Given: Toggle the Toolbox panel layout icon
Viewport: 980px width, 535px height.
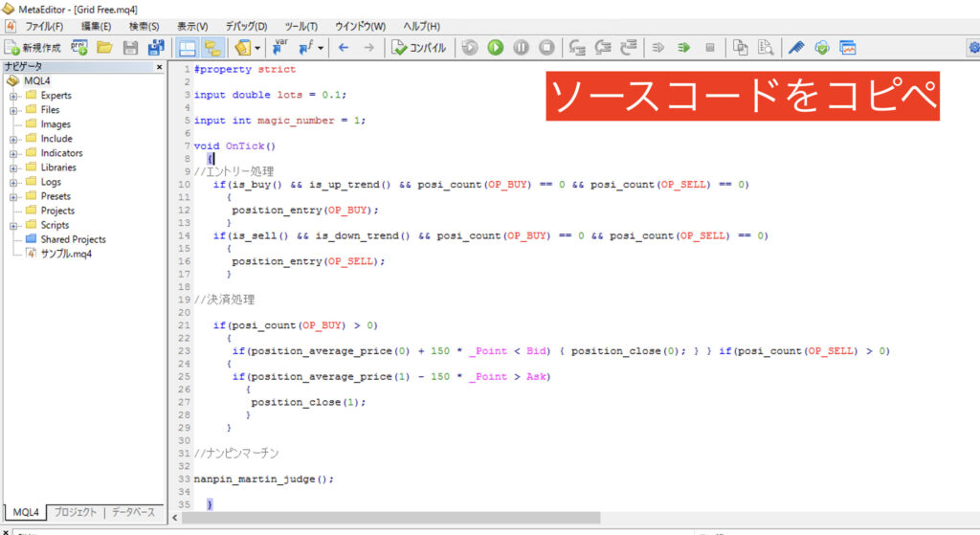Looking at the screenshot, I should [x=187, y=48].
